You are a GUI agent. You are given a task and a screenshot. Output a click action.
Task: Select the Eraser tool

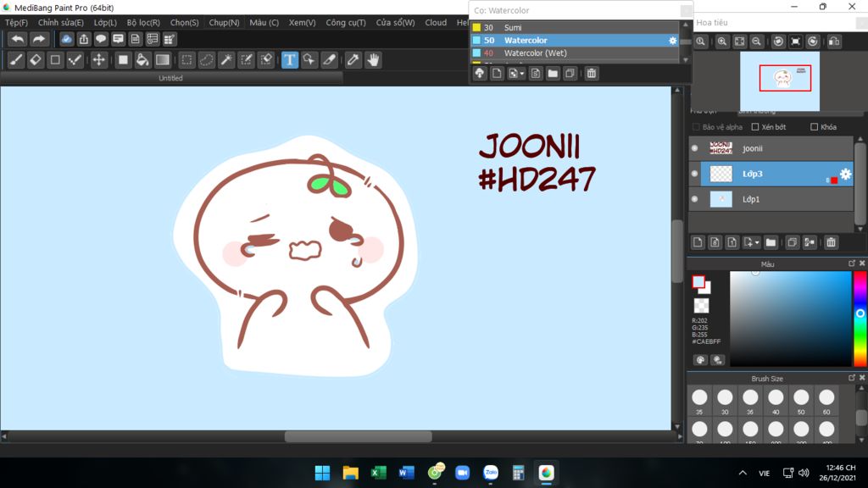pyautogui.click(x=36, y=60)
